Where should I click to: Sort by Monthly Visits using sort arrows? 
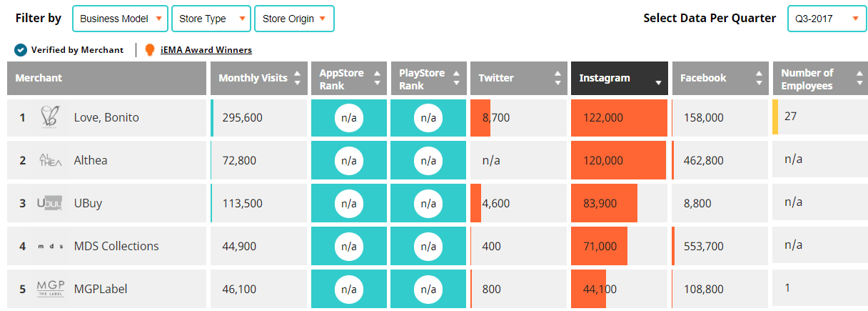(298, 79)
